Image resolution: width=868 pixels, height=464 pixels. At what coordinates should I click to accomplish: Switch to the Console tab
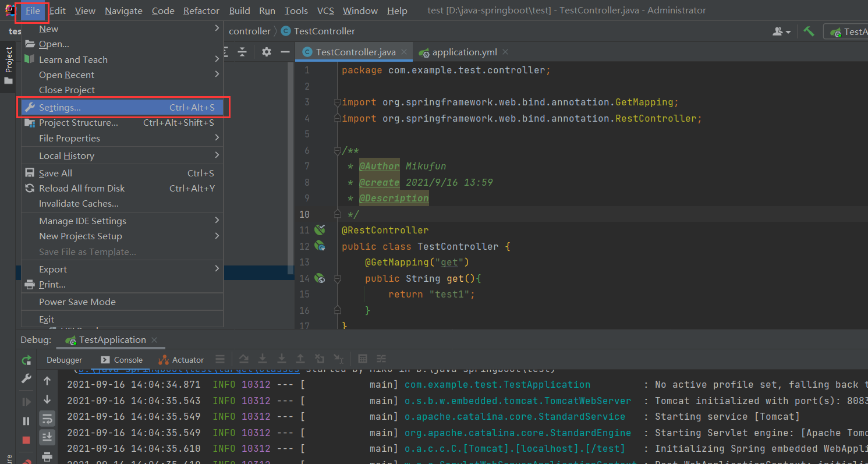[x=122, y=360]
